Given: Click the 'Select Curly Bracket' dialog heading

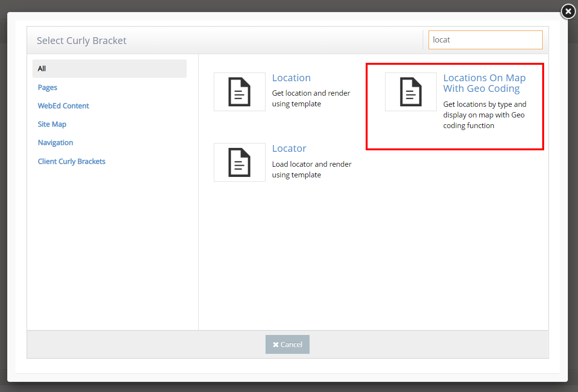Looking at the screenshot, I should (x=82, y=41).
